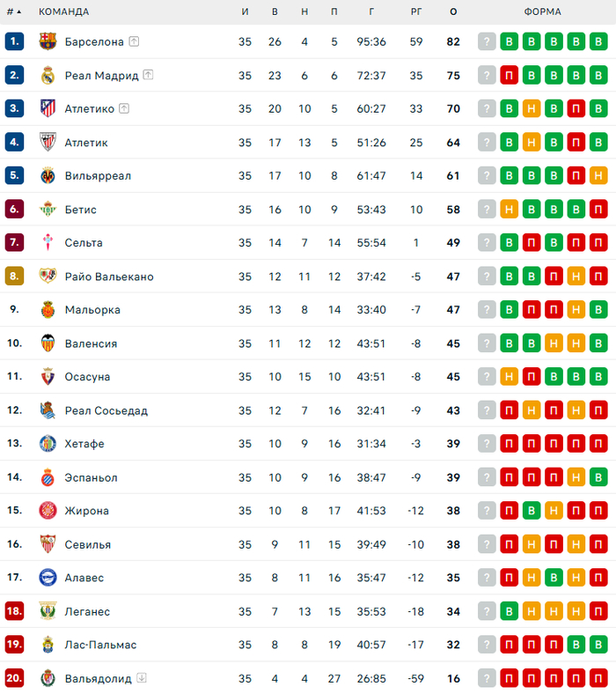
Task: Click the Barcelona club crest
Action: 48,41
